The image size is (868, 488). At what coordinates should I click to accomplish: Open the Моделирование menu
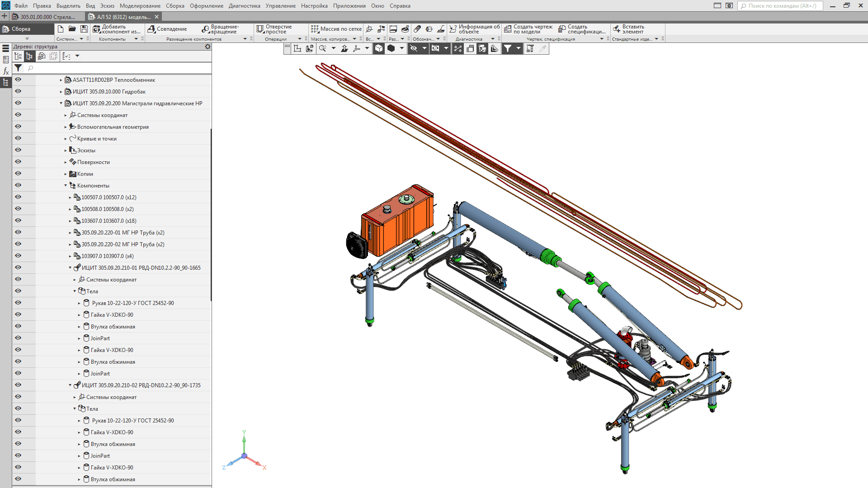pyautogui.click(x=140, y=6)
